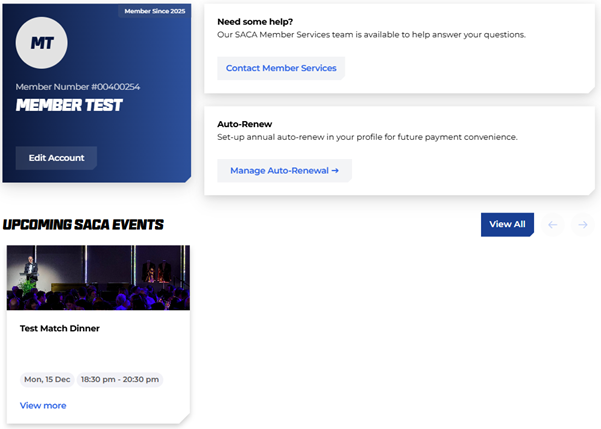Follow the View more link
Viewport: 601px width, 429px height.
point(43,405)
